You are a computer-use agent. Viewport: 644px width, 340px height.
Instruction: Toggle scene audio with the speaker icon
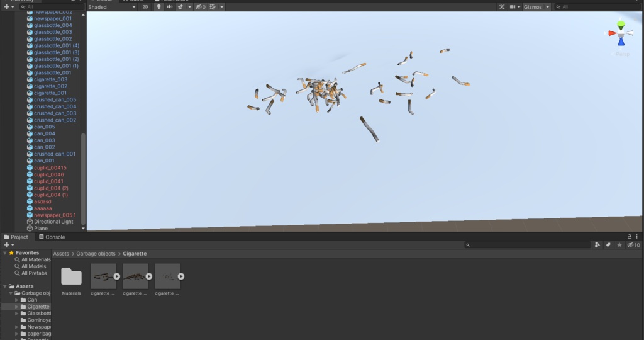tap(169, 7)
